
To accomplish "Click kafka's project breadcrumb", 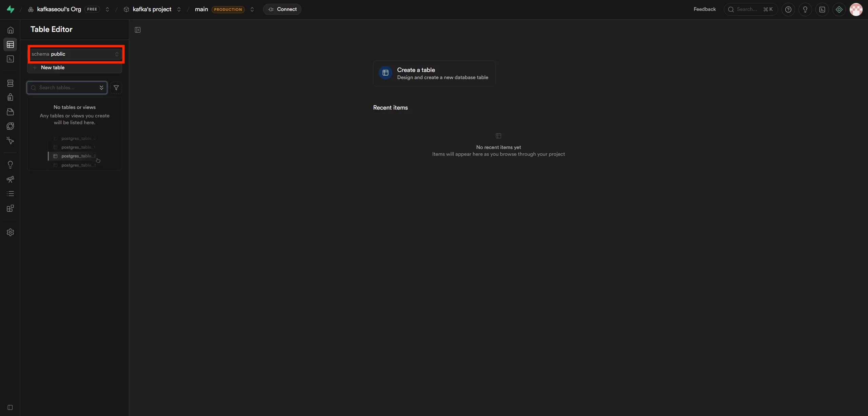I will click(152, 10).
